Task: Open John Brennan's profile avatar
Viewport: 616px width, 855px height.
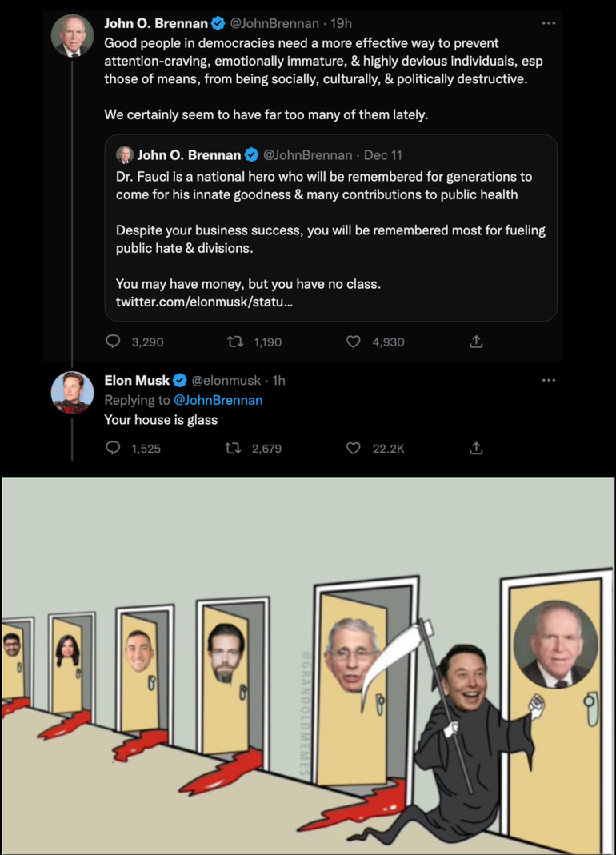Action: pyautogui.click(x=72, y=36)
